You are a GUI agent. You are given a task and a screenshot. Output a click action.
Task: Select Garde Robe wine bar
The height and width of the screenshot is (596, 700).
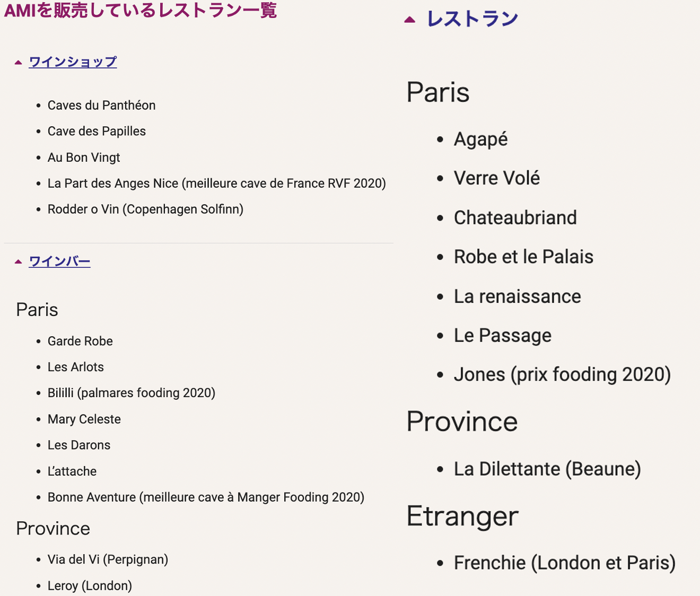[x=80, y=341]
